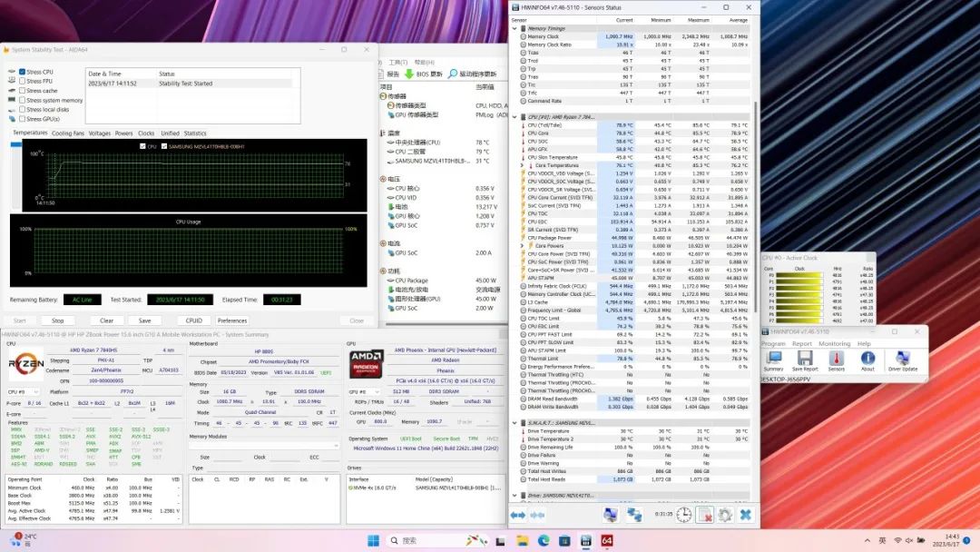The height and width of the screenshot is (552, 980).
Task: Open sensor settings gear icon
Action: (x=725, y=515)
